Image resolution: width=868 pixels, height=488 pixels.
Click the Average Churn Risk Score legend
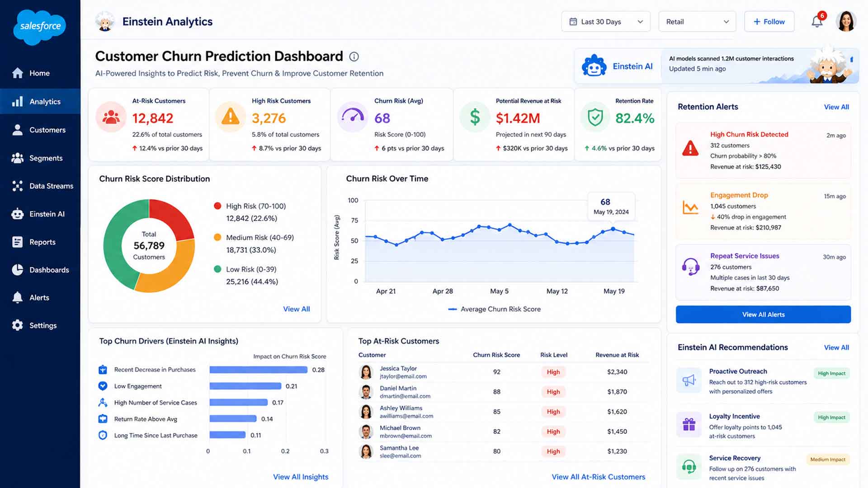point(494,309)
